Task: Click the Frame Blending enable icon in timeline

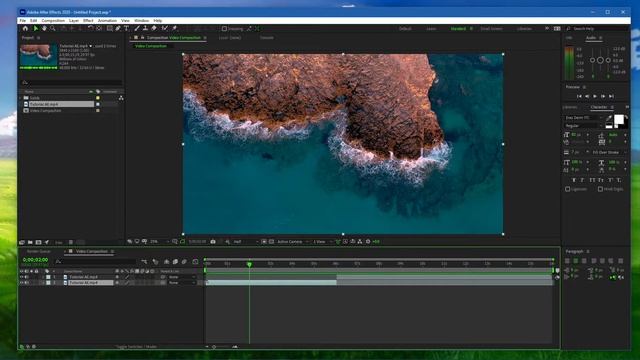Action: coord(176,262)
